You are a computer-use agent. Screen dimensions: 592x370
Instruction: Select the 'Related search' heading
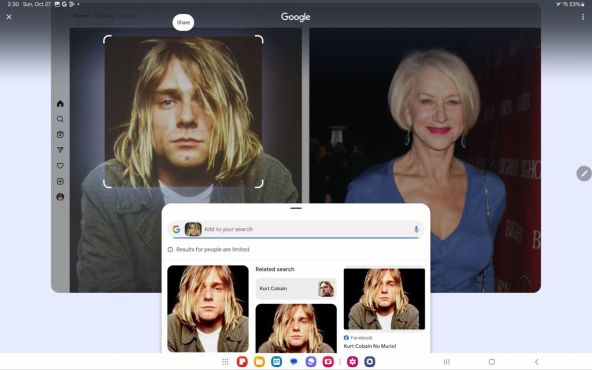point(275,269)
